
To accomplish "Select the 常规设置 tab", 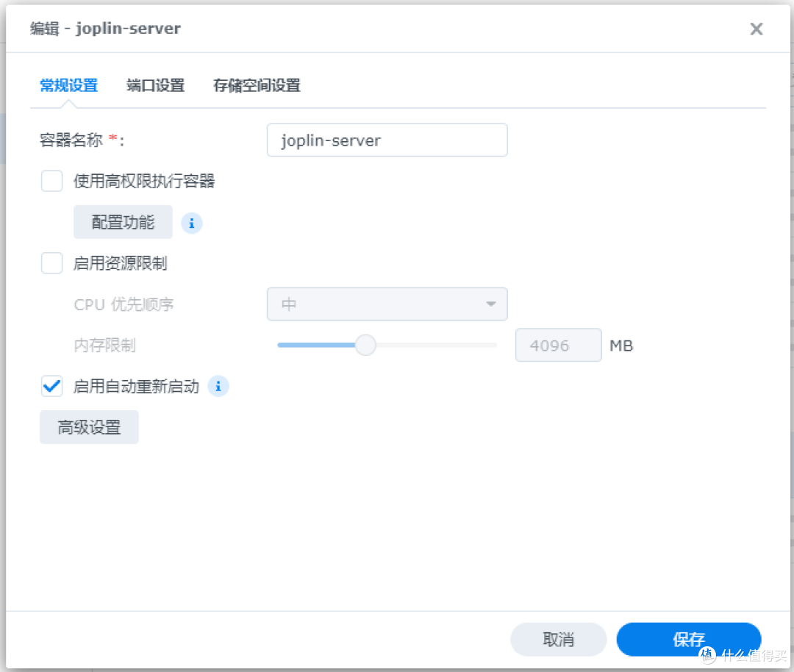I will click(68, 85).
